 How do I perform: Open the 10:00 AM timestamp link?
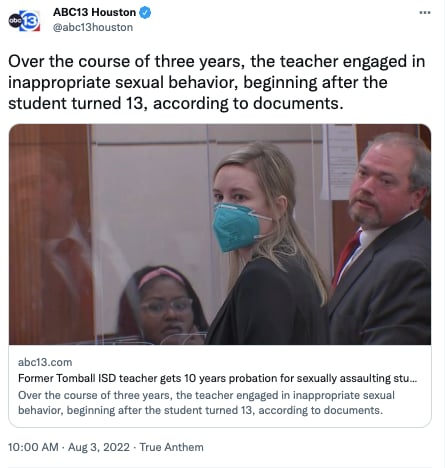33,447
